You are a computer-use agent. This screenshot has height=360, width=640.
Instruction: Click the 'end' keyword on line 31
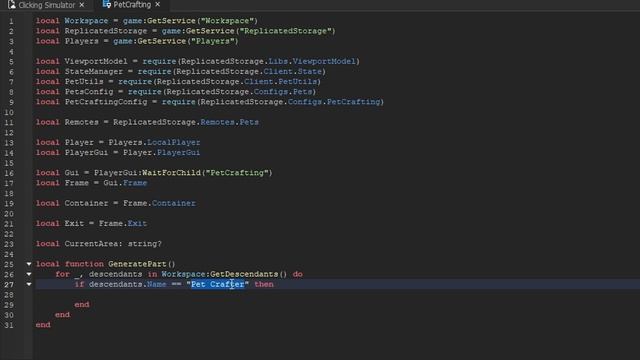[43, 325]
